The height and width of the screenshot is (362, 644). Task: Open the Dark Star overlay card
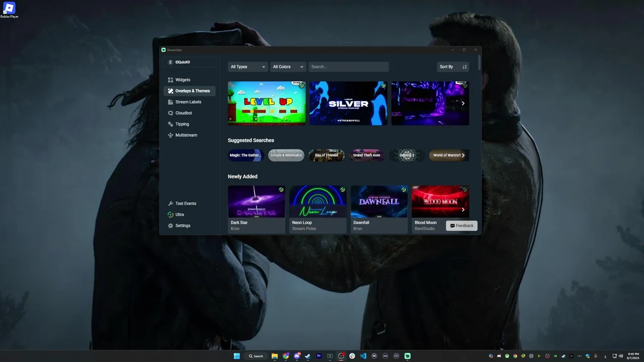tap(257, 209)
